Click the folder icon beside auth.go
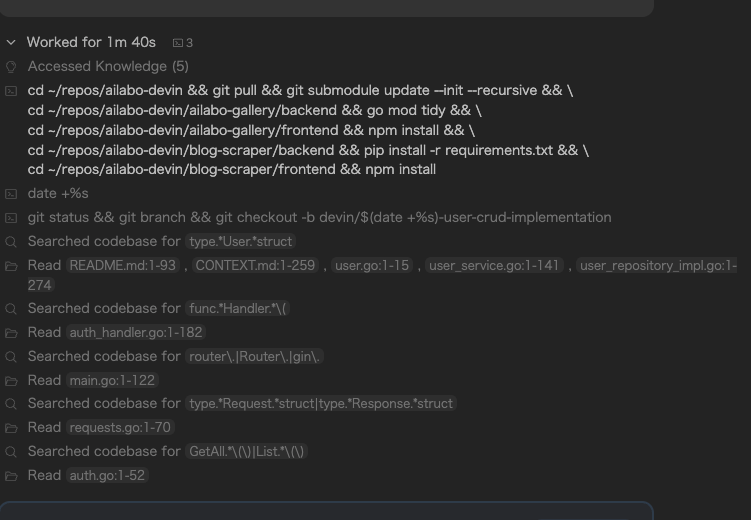This screenshot has width=751, height=520. tap(11, 476)
